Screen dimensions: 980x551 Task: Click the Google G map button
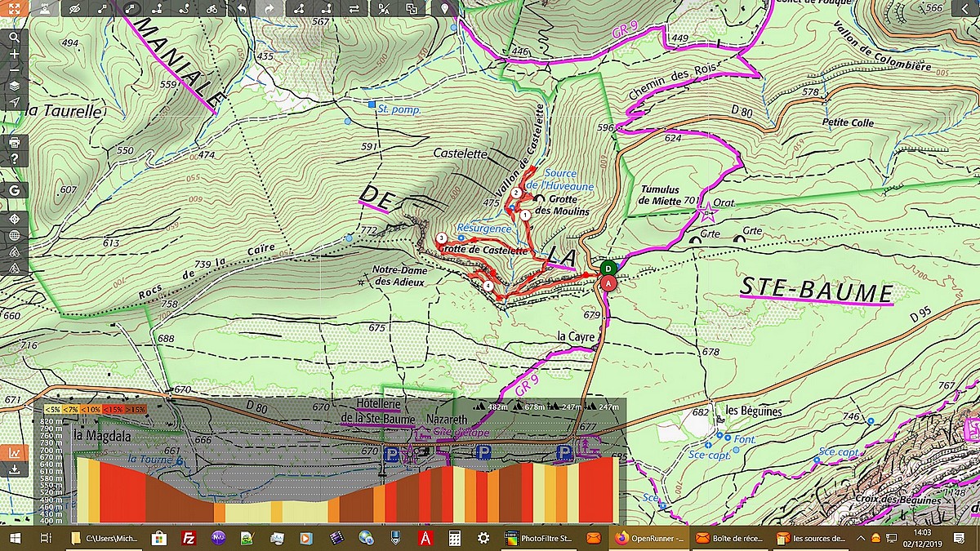(x=14, y=190)
